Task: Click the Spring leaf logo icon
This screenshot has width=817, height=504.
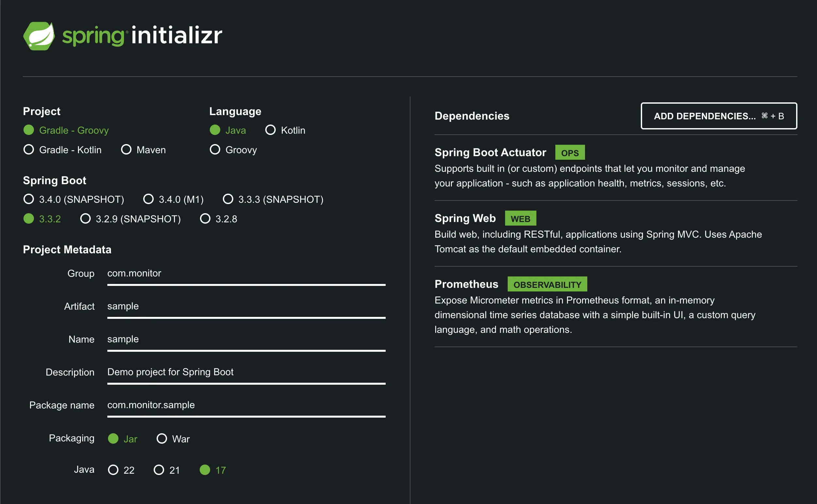Action: pos(39,36)
